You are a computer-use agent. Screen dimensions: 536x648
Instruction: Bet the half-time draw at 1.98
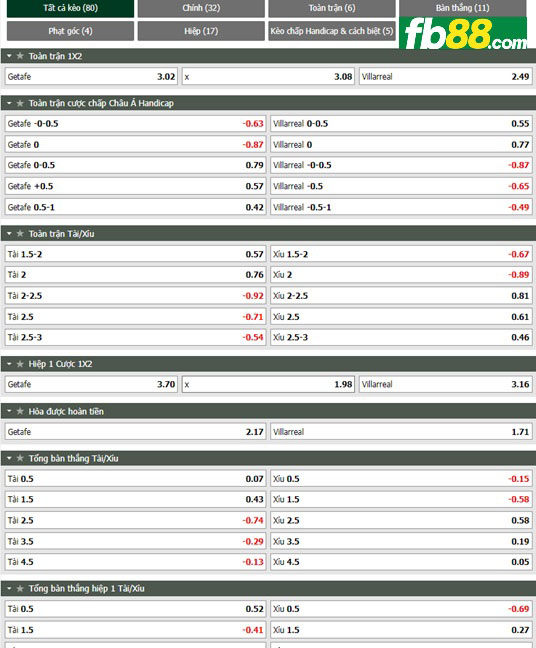coord(268,384)
